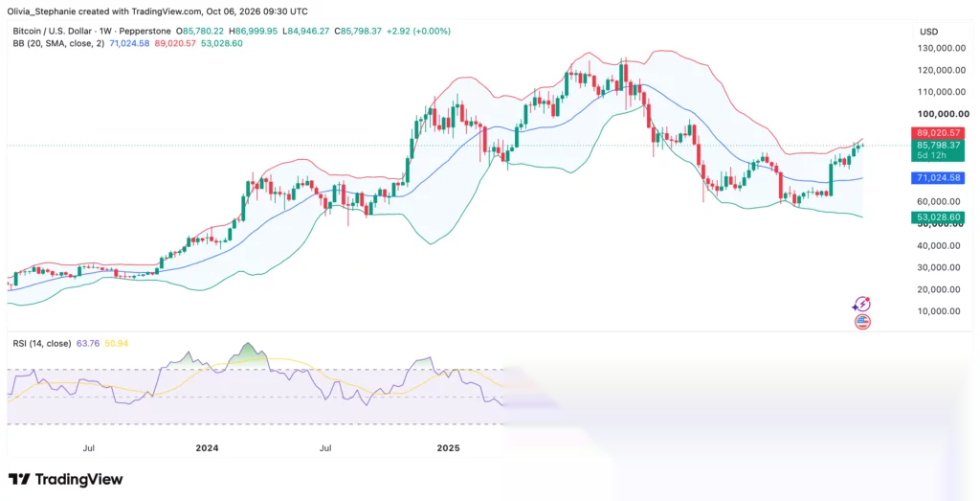Image resolution: width=980 pixels, height=501 pixels.
Task: Click the yellow RSI average value 50.94
Action: 116,343
